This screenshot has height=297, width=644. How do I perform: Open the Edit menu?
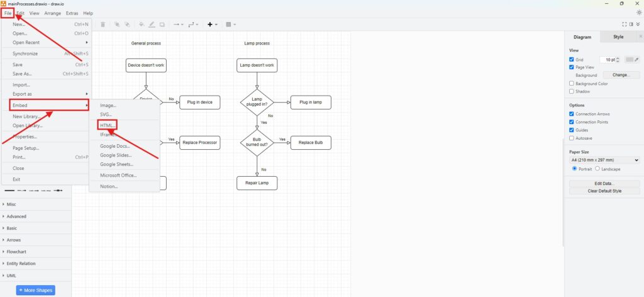point(21,13)
